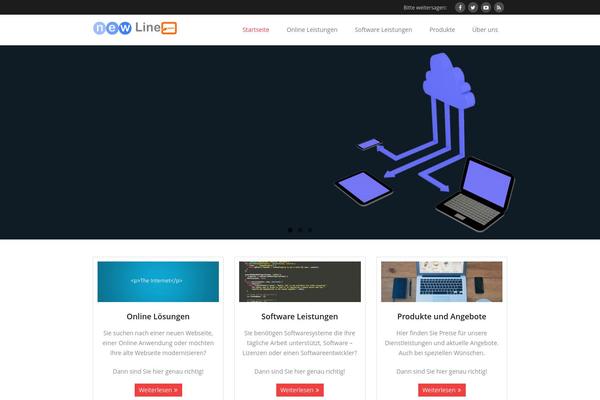
Task: Open the blue The Internet thumbnail
Action: 158,281
